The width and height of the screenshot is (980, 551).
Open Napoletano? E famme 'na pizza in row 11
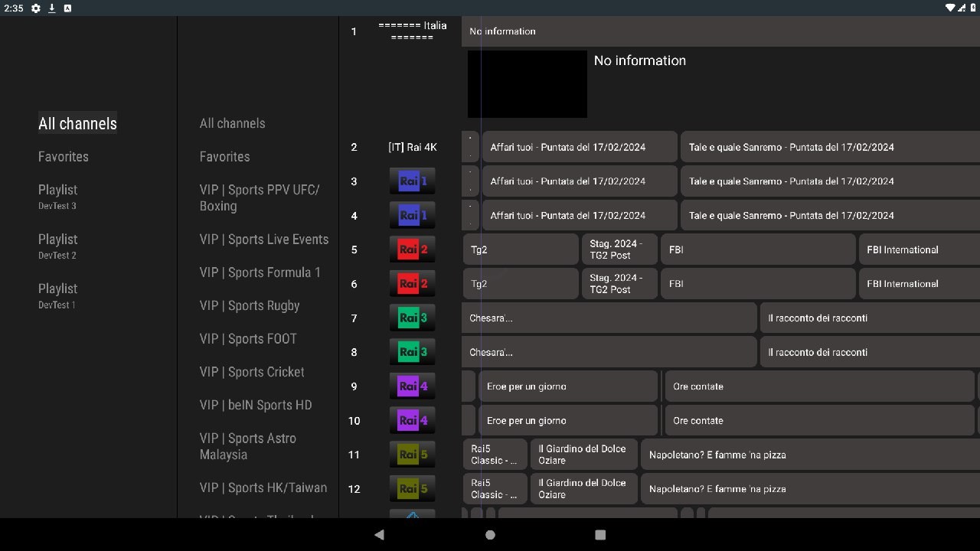810,455
